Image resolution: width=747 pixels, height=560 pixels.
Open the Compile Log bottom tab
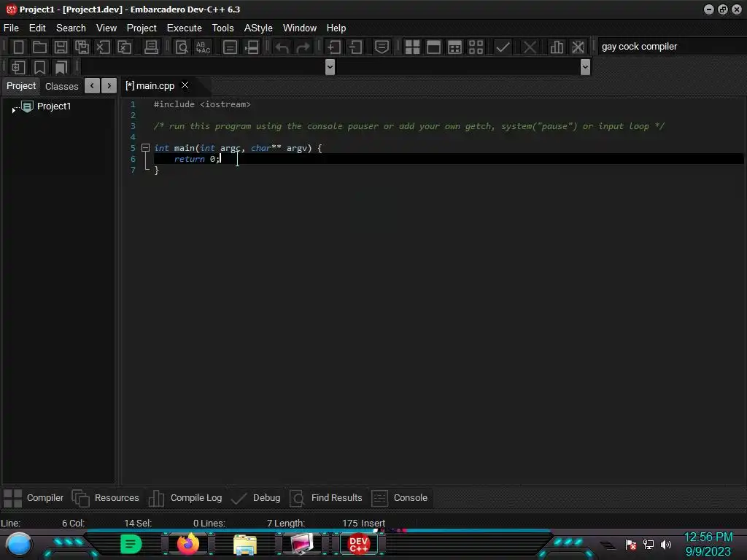[185, 498]
